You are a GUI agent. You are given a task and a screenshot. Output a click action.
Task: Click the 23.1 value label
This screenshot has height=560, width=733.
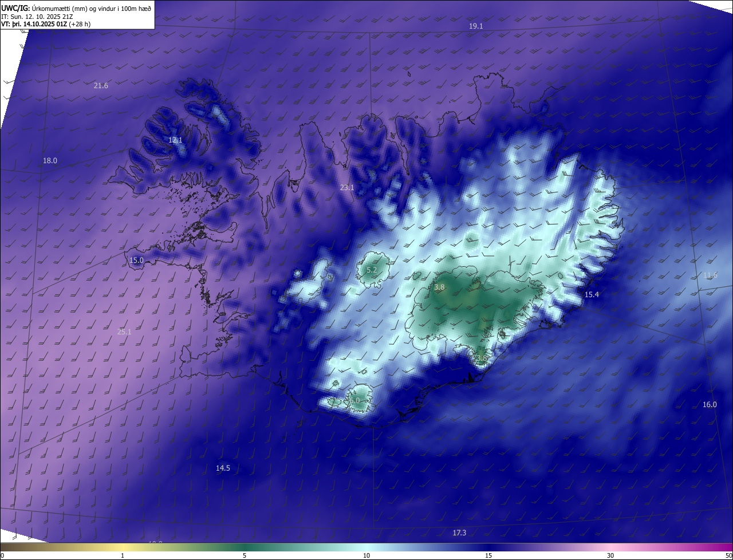(x=347, y=188)
